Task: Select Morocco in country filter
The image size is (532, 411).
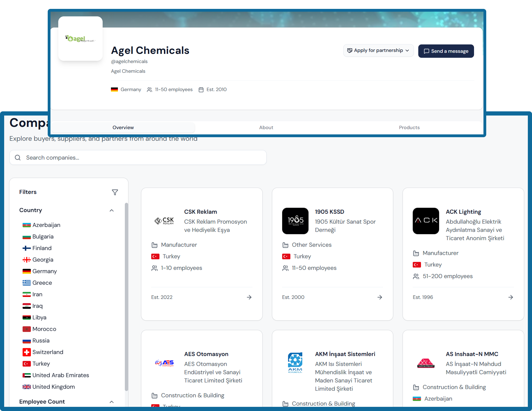Action: (39, 329)
